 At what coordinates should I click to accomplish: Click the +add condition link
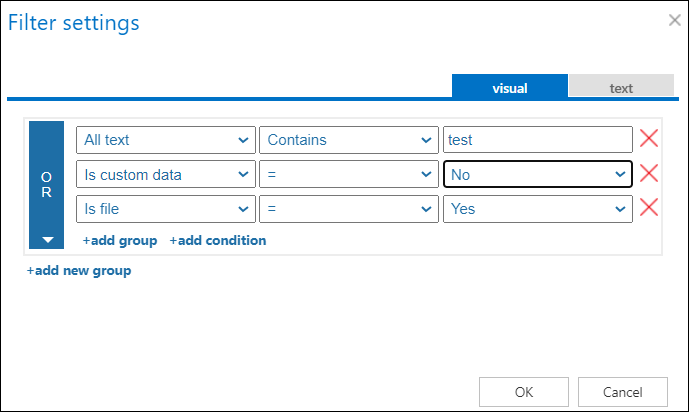pyautogui.click(x=217, y=240)
